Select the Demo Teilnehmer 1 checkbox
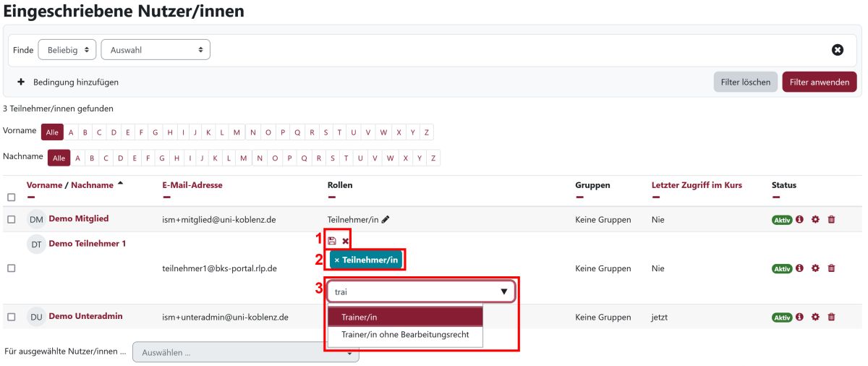 click(x=11, y=268)
